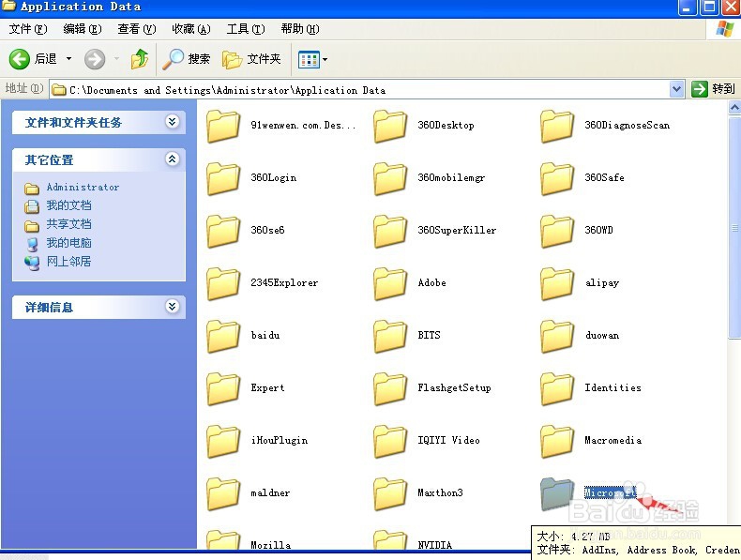Image resolution: width=741 pixels, height=560 pixels.
Task: Open 网上邻居 in sidebar
Action: pyautogui.click(x=69, y=262)
